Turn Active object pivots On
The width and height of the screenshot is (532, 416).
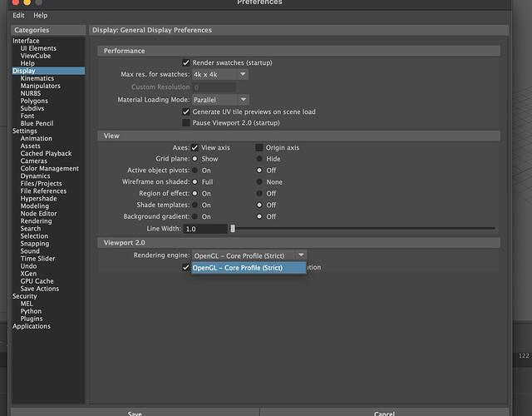coord(195,170)
